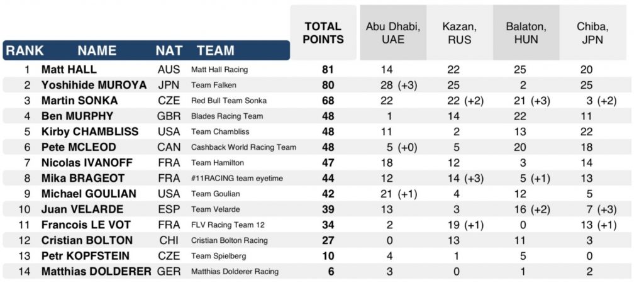Select the TOTAL POINTS header cell
644x295 pixels.
click(x=323, y=33)
